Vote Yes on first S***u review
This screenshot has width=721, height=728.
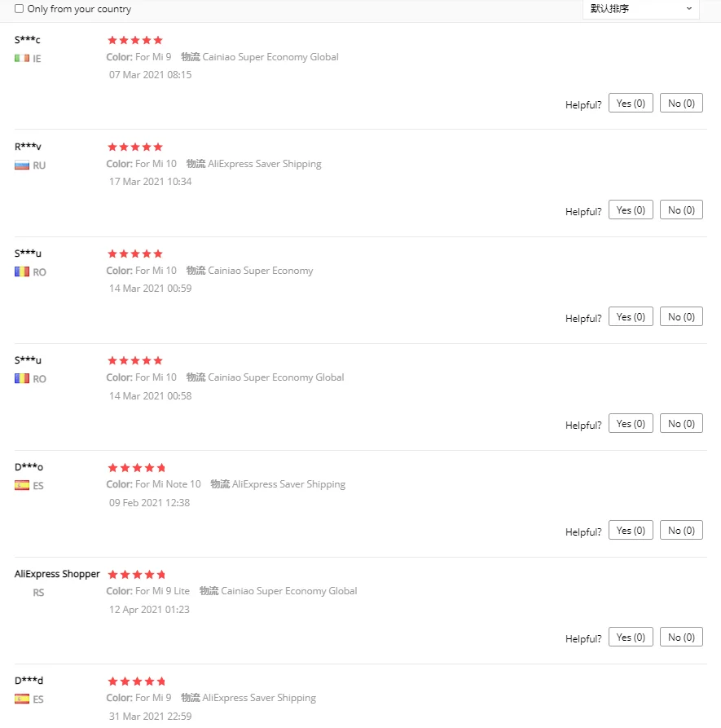(x=631, y=317)
